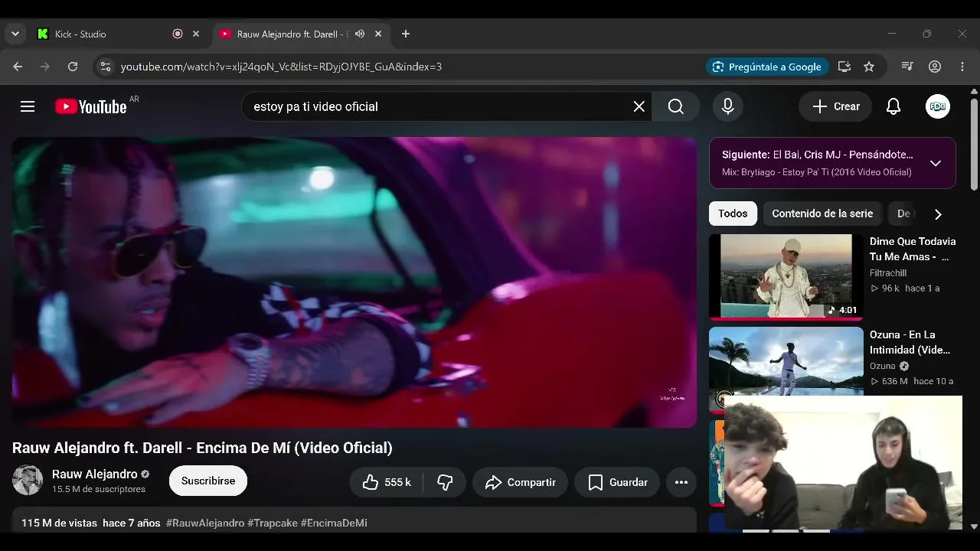The height and width of the screenshot is (551, 980).
Task: Click the Compartir share button
Action: tap(520, 482)
